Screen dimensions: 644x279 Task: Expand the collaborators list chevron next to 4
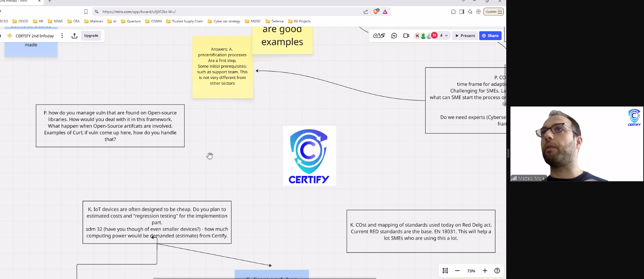(446, 36)
